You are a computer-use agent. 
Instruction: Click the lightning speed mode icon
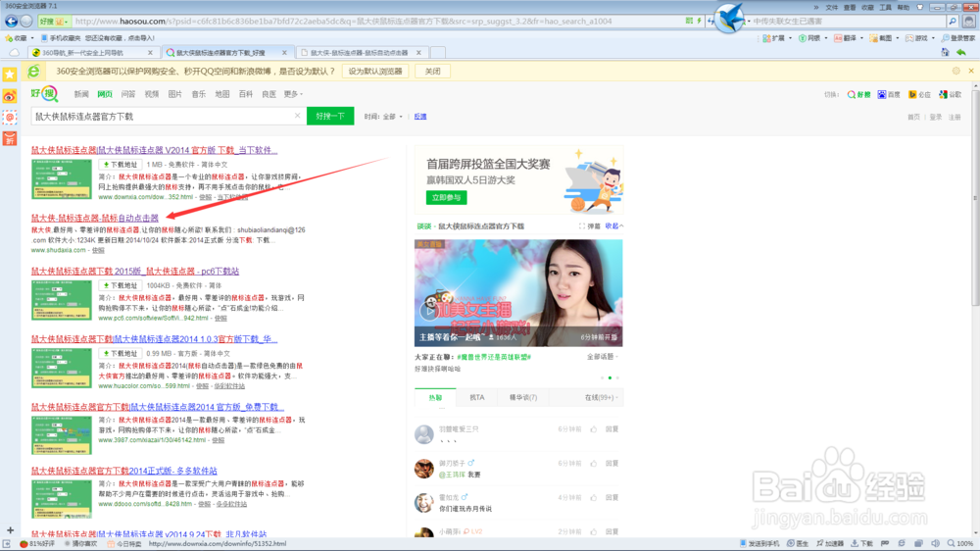click(700, 21)
